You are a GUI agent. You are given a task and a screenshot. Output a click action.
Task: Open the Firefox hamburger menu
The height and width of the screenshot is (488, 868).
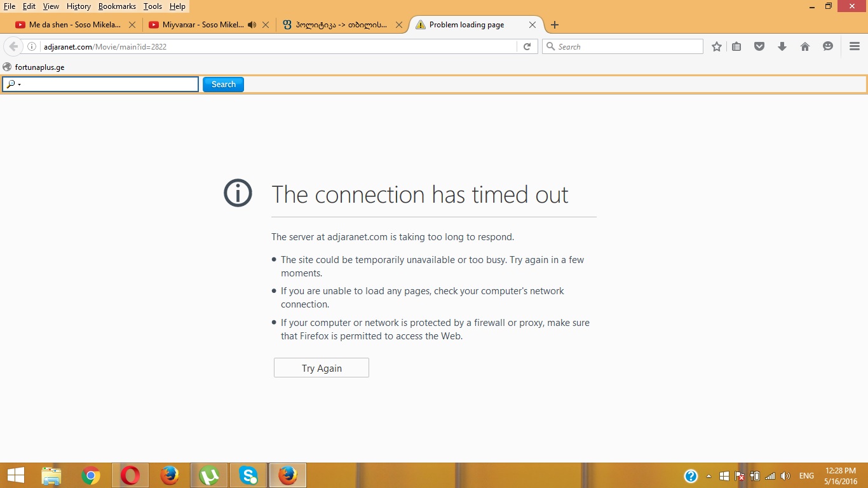click(855, 46)
